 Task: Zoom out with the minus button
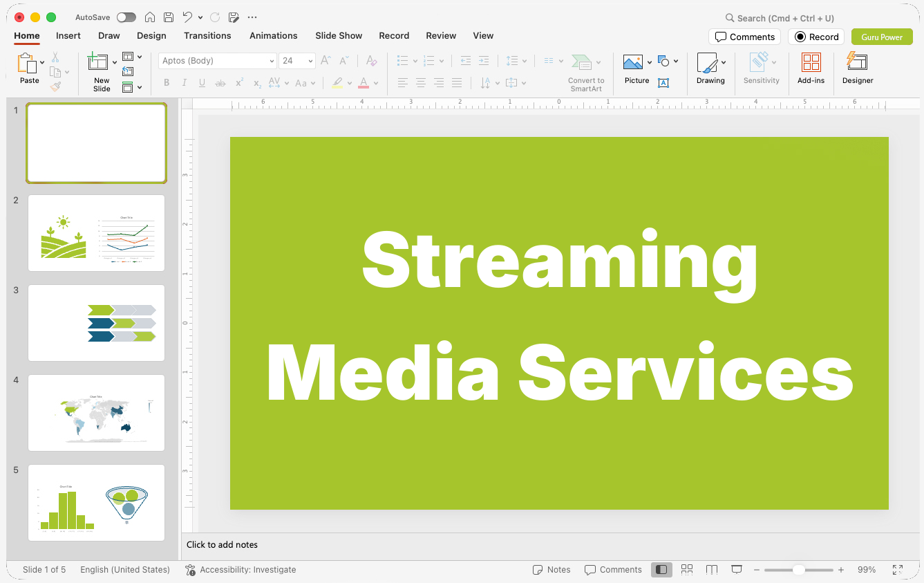pos(757,570)
